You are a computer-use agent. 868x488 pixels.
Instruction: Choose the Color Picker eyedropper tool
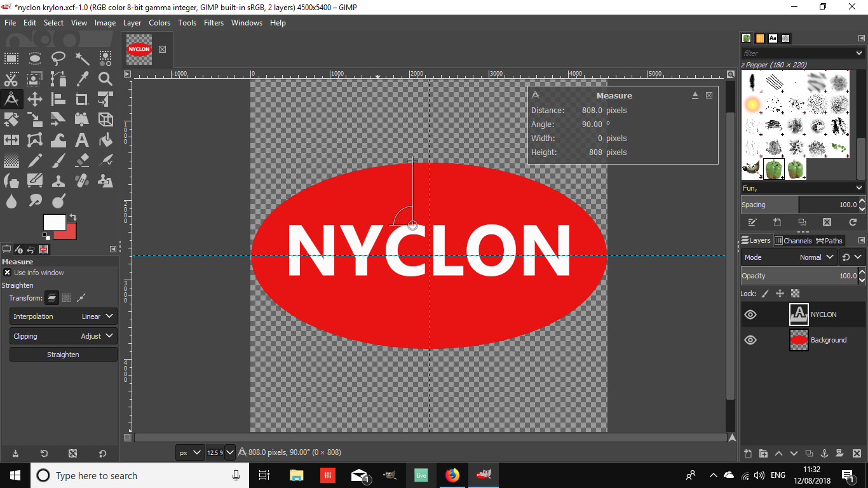[x=82, y=79]
